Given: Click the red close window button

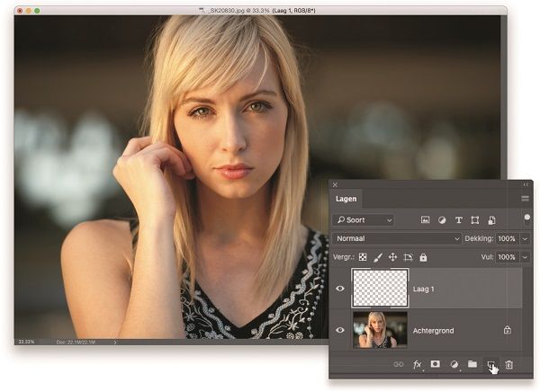Looking at the screenshot, I should coord(20,11).
